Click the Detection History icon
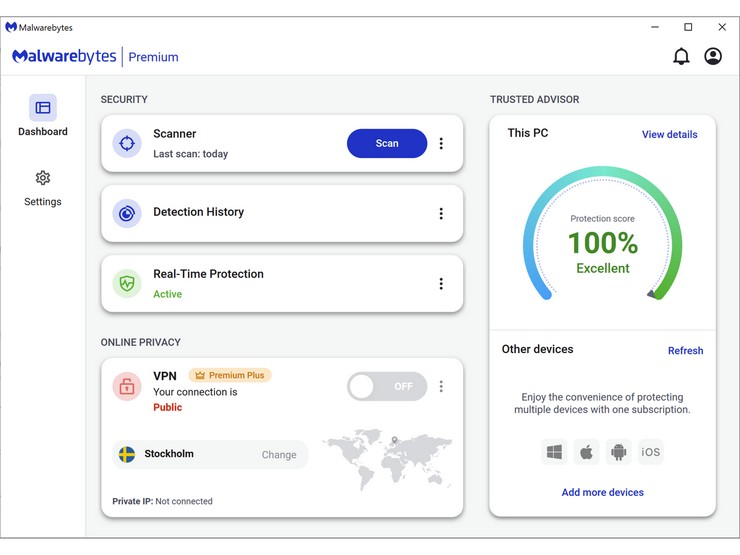This screenshot has height=555, width=740. click(x=127, y=213)
